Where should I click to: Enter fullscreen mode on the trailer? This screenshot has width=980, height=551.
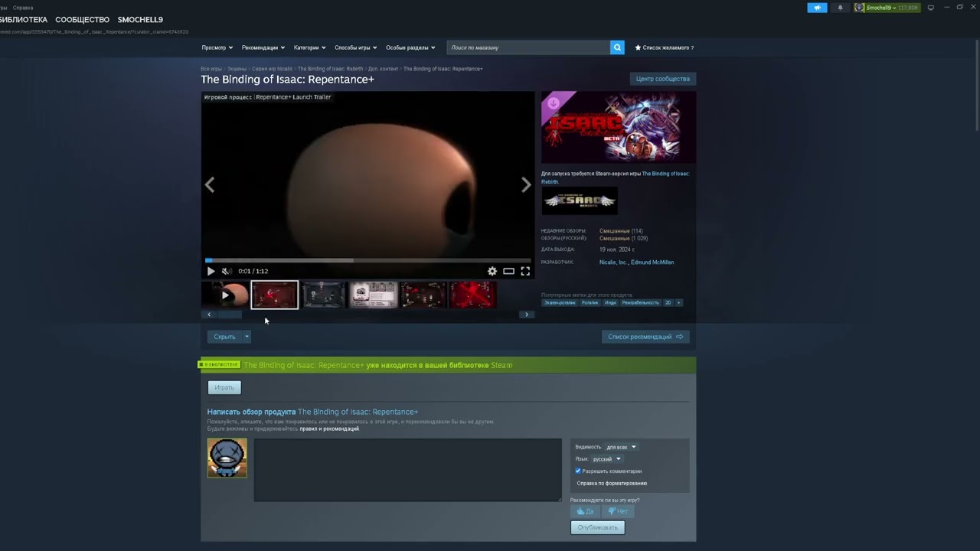click(x=525, y=271)
